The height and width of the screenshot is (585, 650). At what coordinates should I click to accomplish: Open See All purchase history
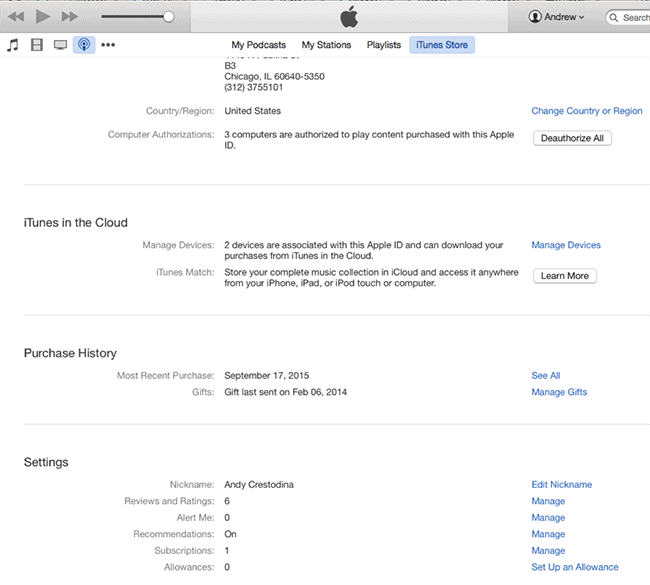point(546,375)
